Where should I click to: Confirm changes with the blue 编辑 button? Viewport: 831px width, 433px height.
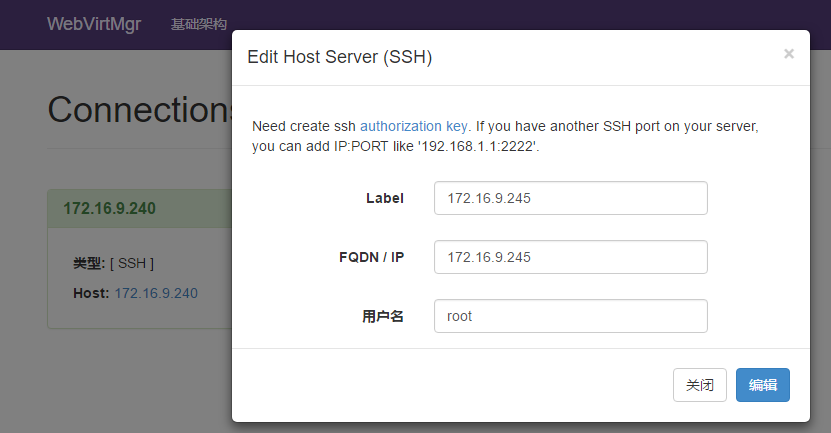point(763,385)
